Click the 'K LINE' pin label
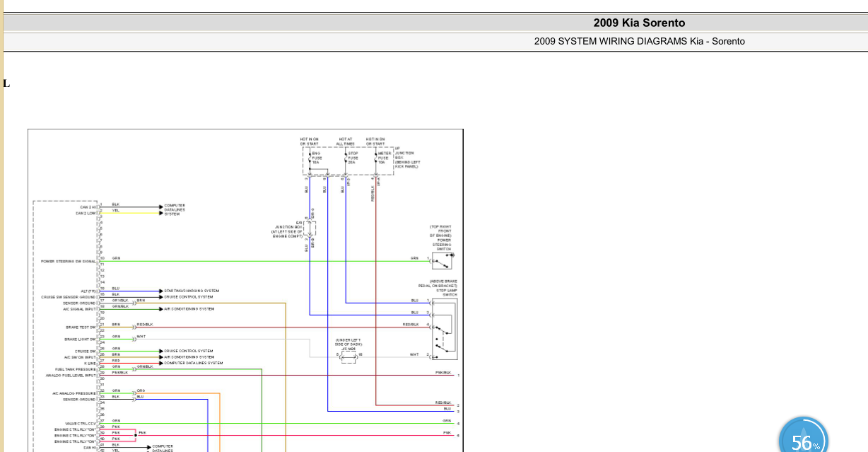This screenshot has width=868, height=452. tap(90, 363)
